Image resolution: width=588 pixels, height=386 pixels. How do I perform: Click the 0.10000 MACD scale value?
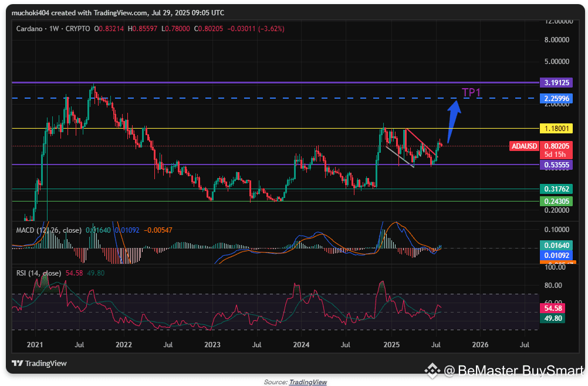(556, 230)
